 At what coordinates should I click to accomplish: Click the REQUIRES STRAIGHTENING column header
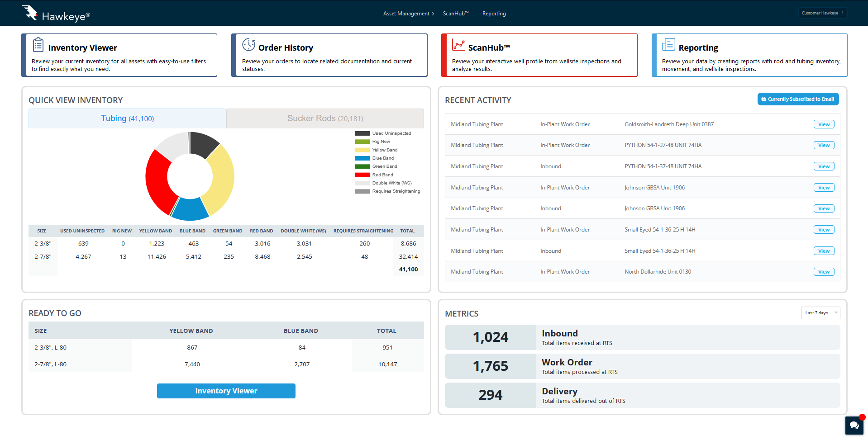(363, 231)
